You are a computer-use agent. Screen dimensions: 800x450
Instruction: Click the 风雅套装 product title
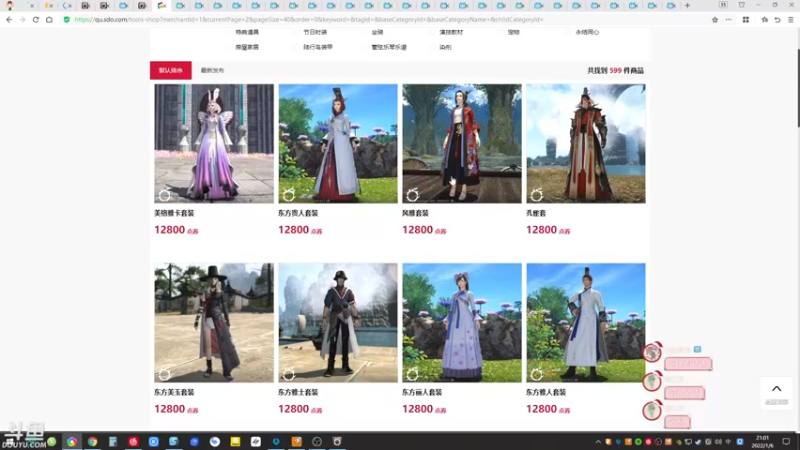[415, 213]
